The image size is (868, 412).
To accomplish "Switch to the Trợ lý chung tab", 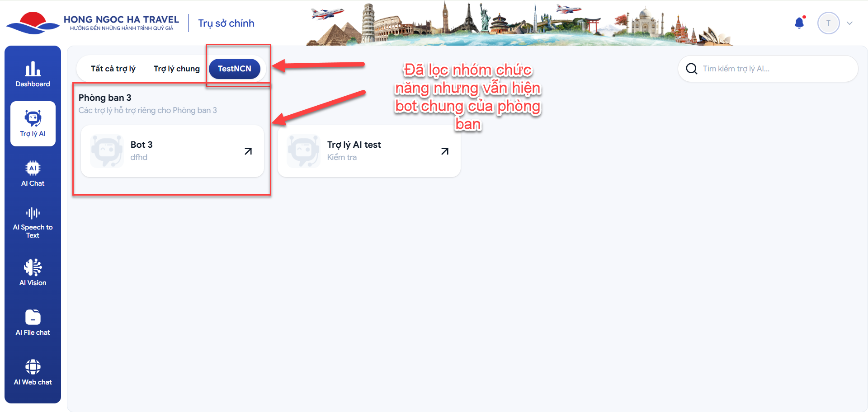I will pos(177,69).
